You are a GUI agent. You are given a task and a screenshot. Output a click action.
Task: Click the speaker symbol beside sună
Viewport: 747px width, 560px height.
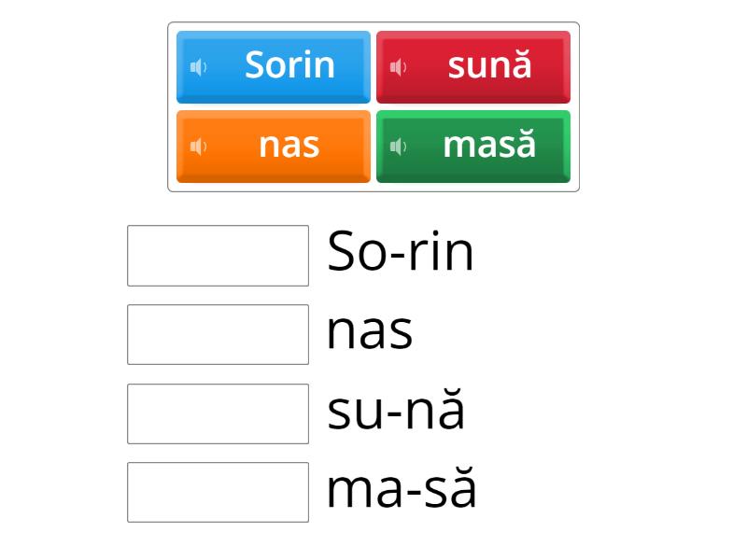coord(400,65)
